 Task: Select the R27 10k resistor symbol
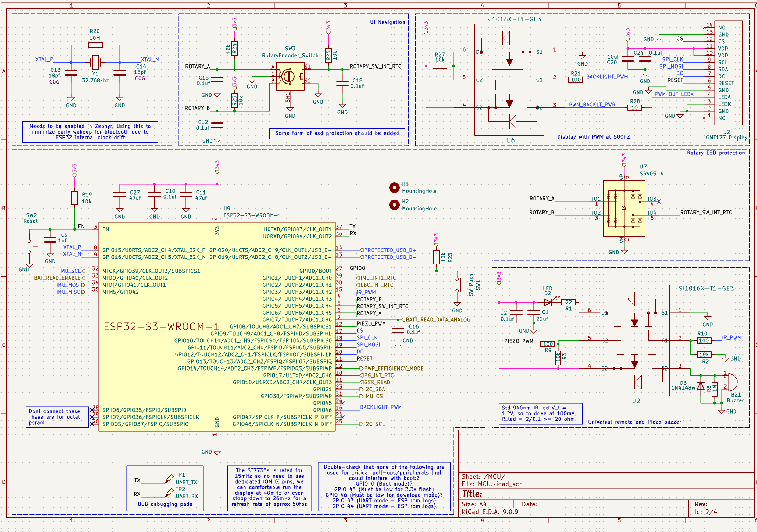coord(440,66)
